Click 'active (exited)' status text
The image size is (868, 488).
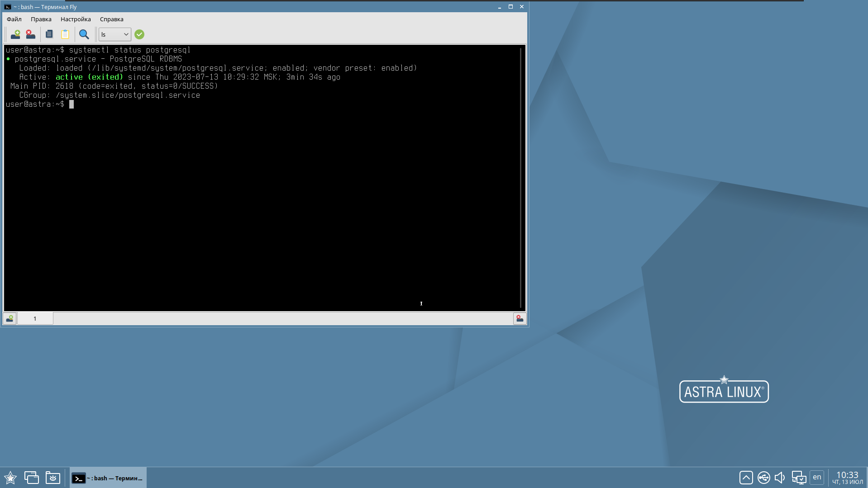click(89, 77)
